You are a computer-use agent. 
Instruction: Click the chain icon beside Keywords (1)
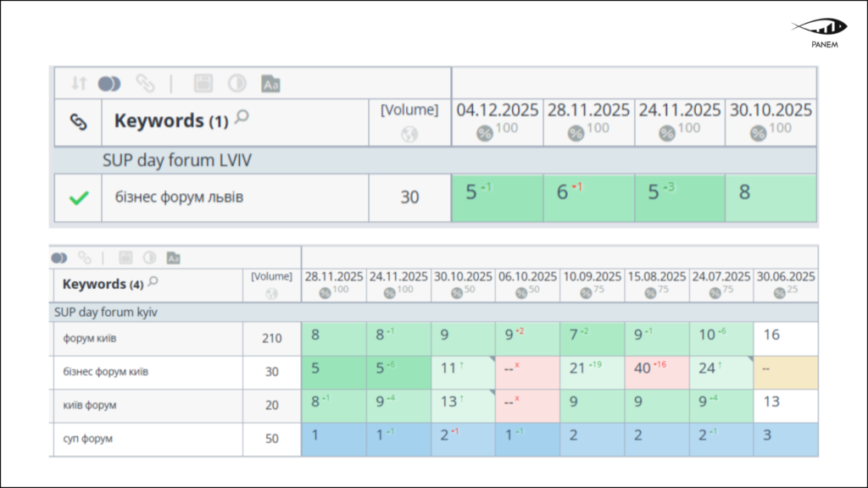pos(78,121)
